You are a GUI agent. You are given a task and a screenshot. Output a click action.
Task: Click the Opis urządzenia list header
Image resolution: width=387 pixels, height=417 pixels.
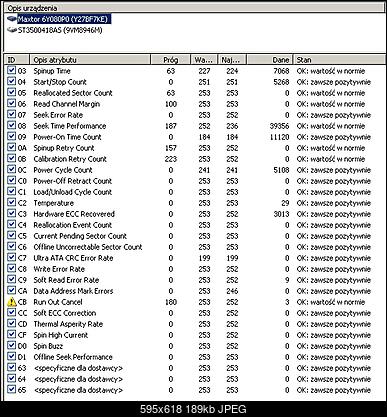coord(194,8)
